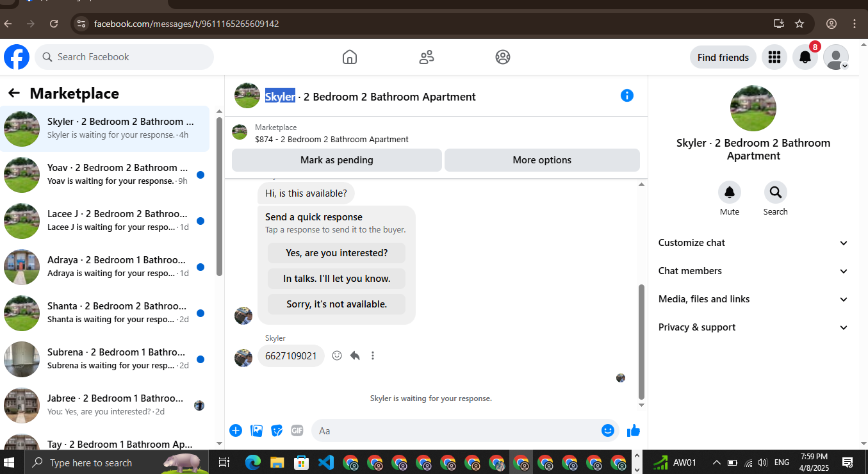This screenshot has width=868, height=474.
Task: Click the browser address bar URL
Action: click(x=186, y=24)
